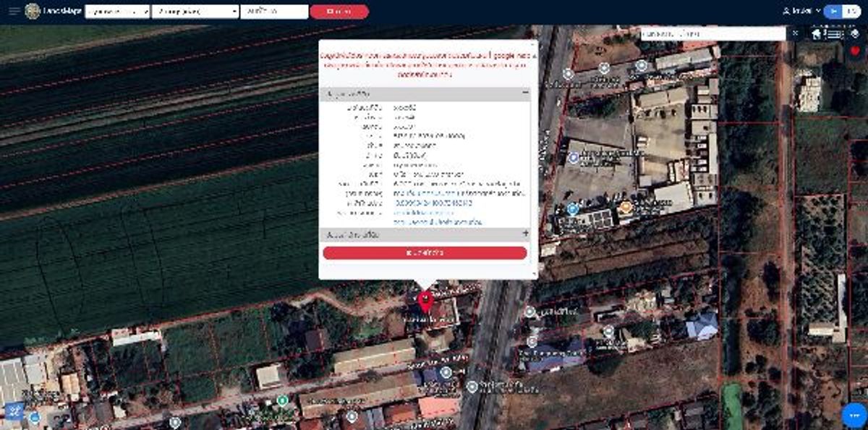The height and width of the screenshot is (430, 868).
Task: Select the white right option of language toggle
Action: click(x=852, y=11)
